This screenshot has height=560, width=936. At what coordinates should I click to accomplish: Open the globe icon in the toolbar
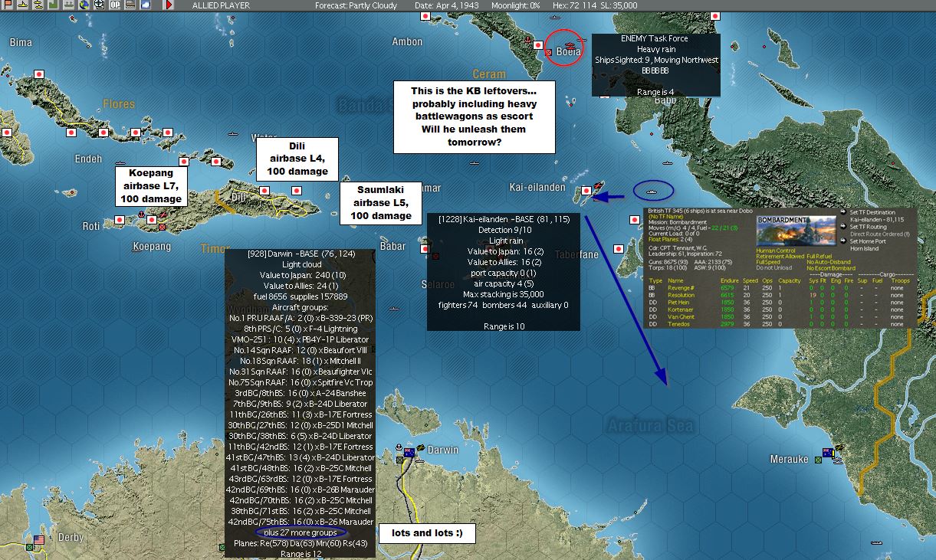pyautogui.click(x=84, y=5)
